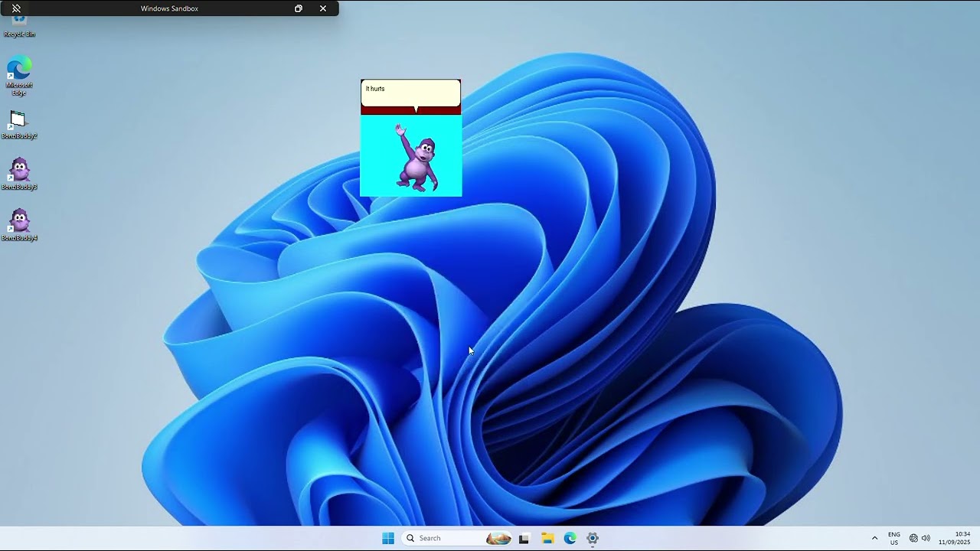
Task: Click the volume speaker tray icon
Action: pyautogui.click(x=926, y=538)
